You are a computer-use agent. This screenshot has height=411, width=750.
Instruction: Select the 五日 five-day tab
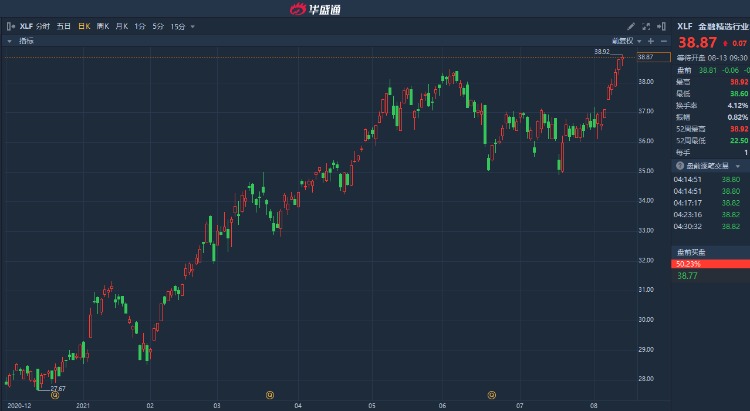[x=64, y=26]
